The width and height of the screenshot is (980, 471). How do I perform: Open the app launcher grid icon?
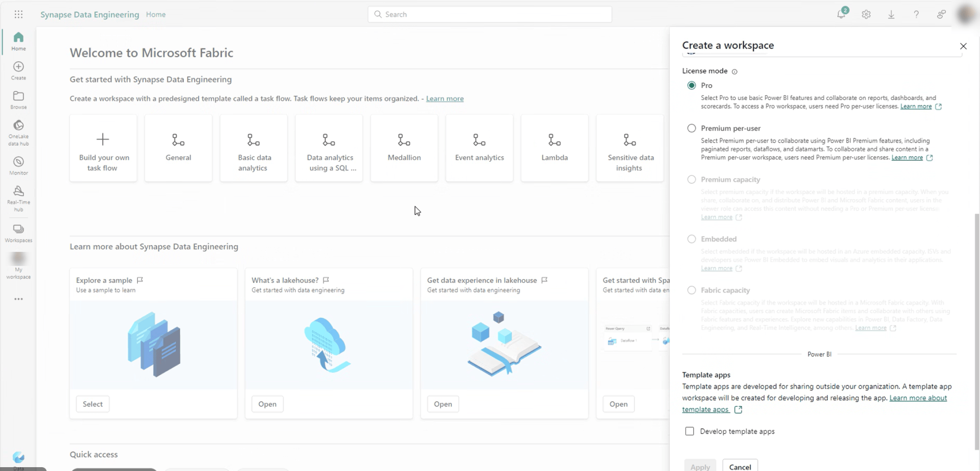18,14
